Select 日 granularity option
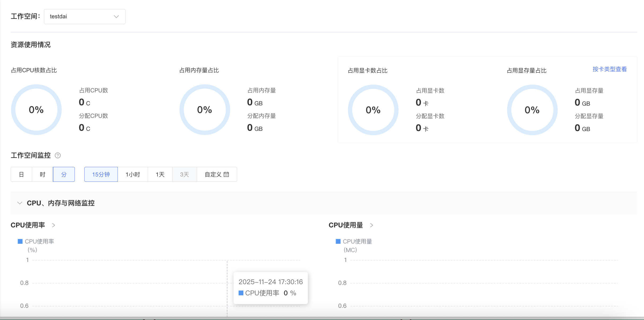 click(x=21, y=174)
